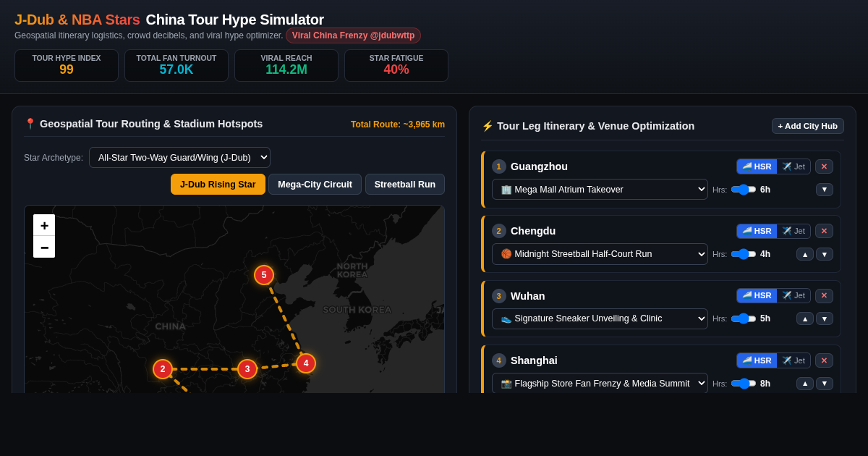Set Chengdu transport to HSR

(757, 231)
